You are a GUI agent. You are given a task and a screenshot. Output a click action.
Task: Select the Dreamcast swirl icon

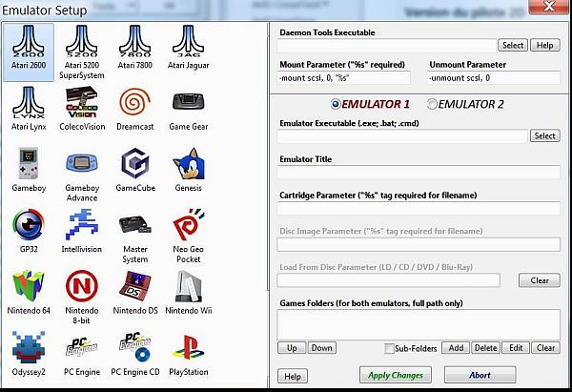click(x=135, y=103)
